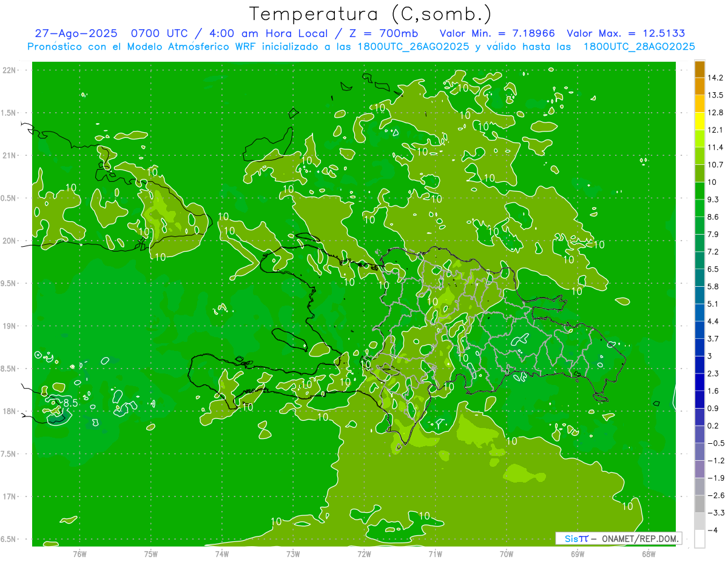Click the gray swatch between -3.3 and -2.6

699,504
